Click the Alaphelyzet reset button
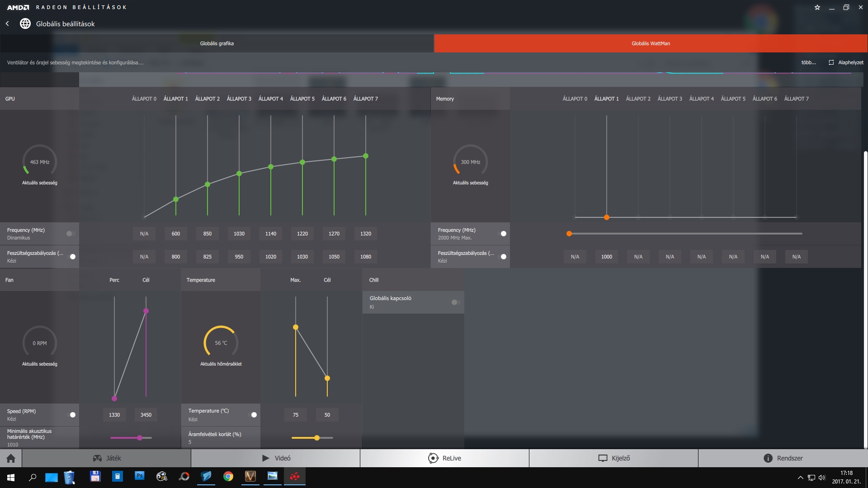Viewport: 868px width, 488px height. click(846, 62)
